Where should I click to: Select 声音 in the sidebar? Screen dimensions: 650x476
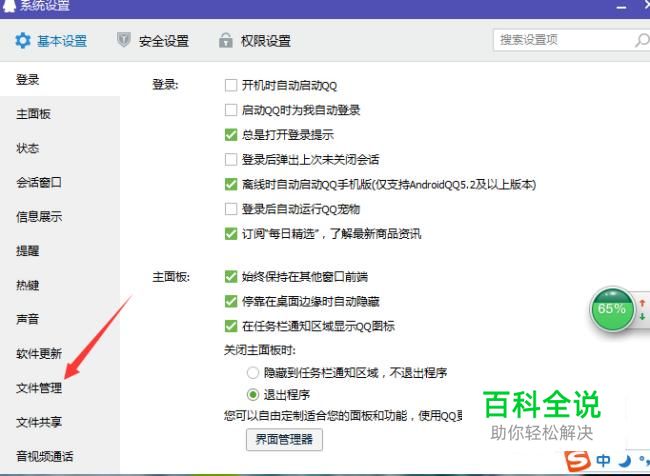point(27,319)
